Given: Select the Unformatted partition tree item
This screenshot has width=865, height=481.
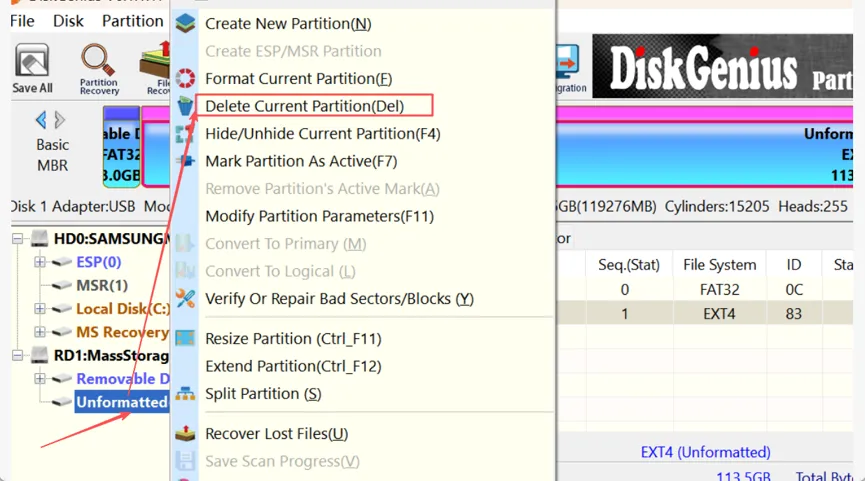Looking at the screenshot, I should pyautogui.click(x=122, y=402).
